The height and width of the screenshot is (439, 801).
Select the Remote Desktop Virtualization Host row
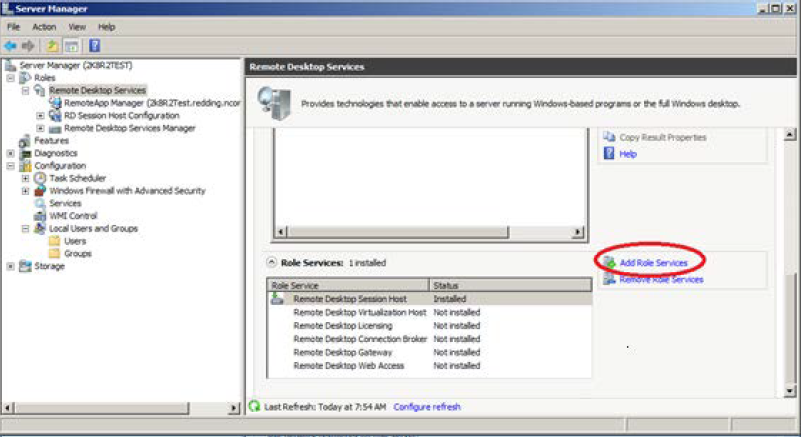coord(429,312)
